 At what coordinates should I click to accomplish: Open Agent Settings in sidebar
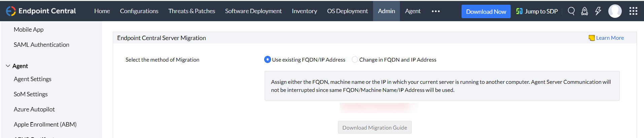[33, 79]
